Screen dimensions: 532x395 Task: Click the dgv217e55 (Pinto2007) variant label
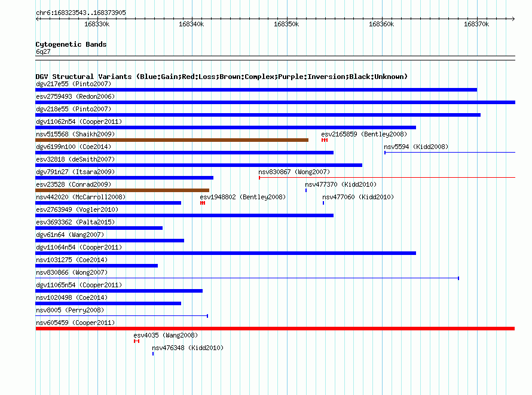coord(74,84)
